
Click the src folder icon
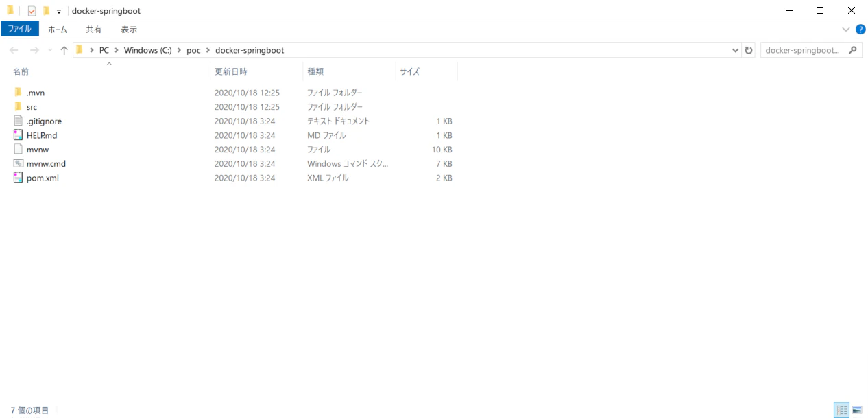[x=18, y=107]
